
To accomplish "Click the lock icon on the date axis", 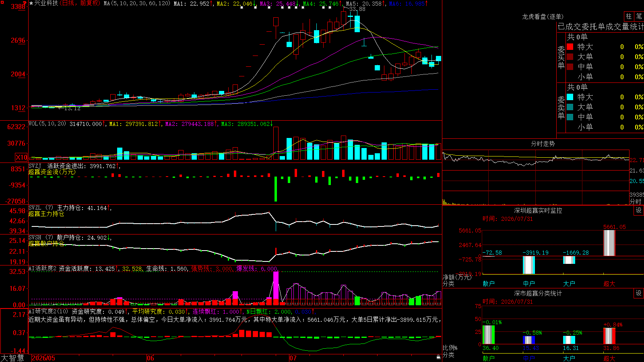I will point(438,357).
